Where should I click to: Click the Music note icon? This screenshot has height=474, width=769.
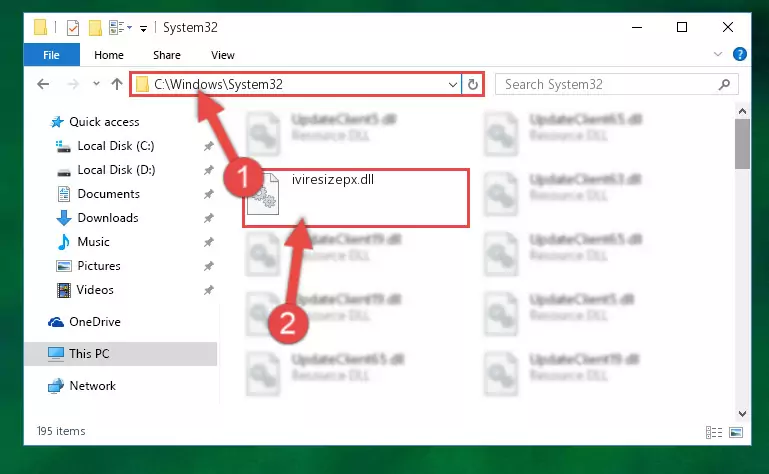(64, 242)
